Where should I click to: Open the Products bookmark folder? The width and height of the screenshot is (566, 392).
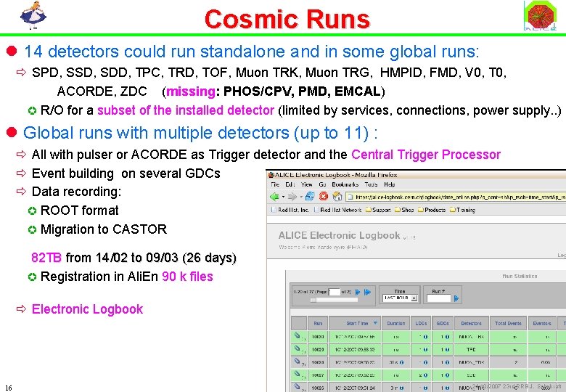[x=431, y=210]
